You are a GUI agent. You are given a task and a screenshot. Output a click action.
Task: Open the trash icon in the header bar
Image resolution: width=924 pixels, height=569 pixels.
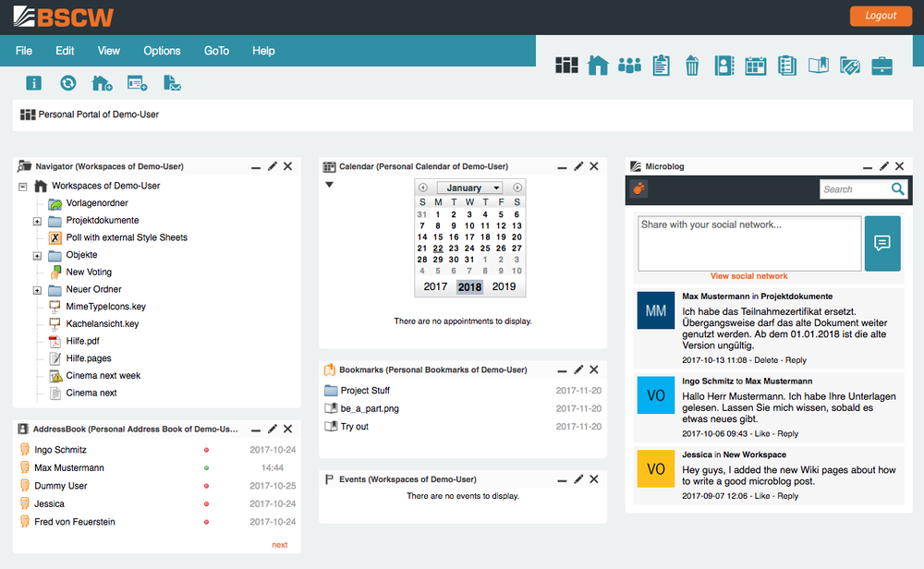(692, 65)
